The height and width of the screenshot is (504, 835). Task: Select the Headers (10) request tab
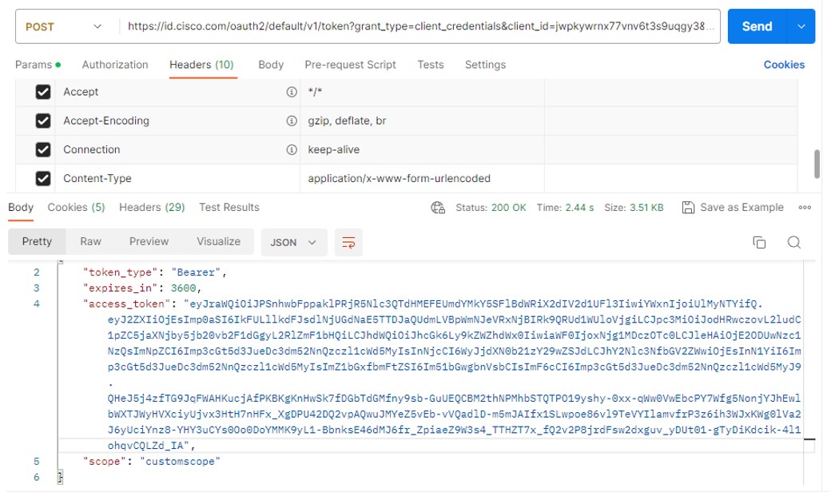coord(202,65)
